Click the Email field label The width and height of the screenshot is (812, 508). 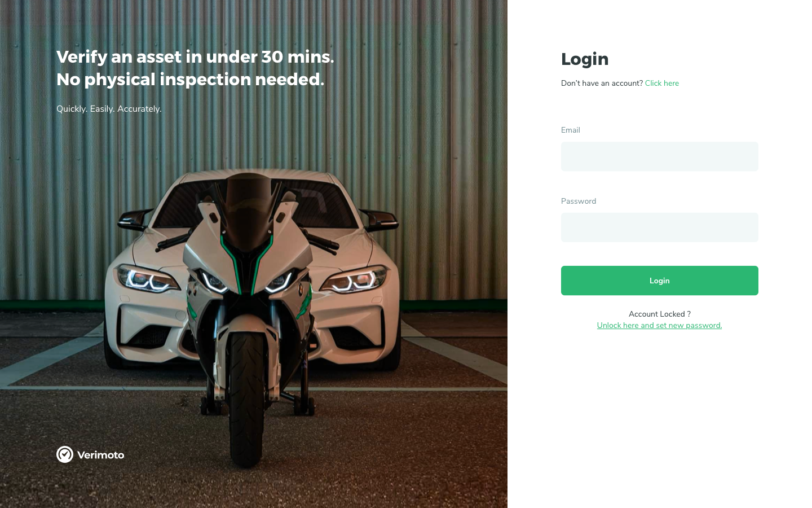(x=571, y=130)
